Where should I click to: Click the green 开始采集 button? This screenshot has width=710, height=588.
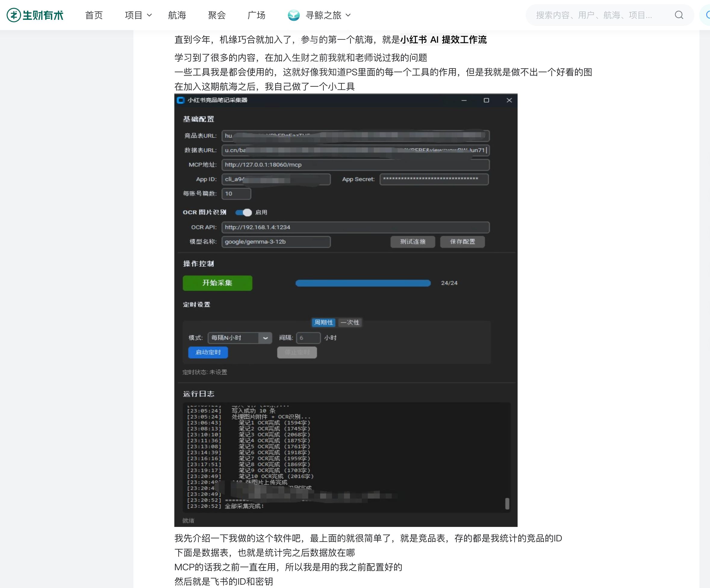coord(217,283)
